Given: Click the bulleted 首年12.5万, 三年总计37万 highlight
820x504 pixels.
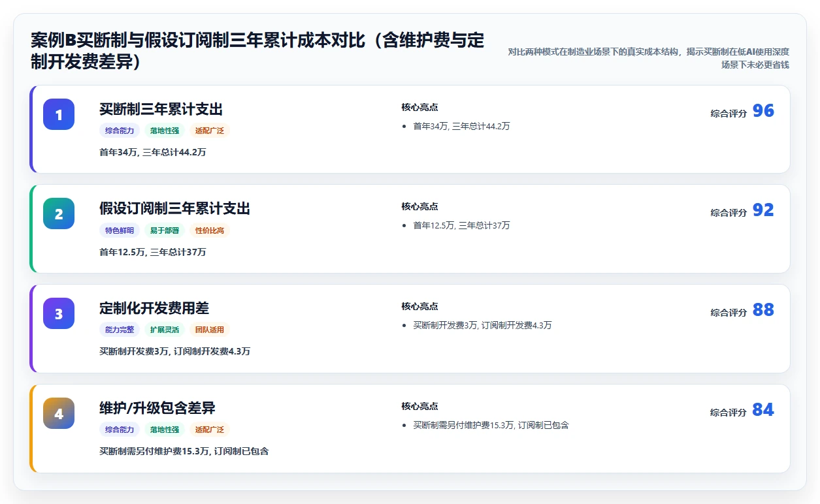Looking at the screenshot, I should point(461,225).
